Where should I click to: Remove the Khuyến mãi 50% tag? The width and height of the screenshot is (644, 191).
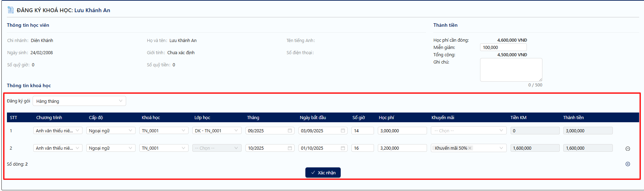coord(470,148)
